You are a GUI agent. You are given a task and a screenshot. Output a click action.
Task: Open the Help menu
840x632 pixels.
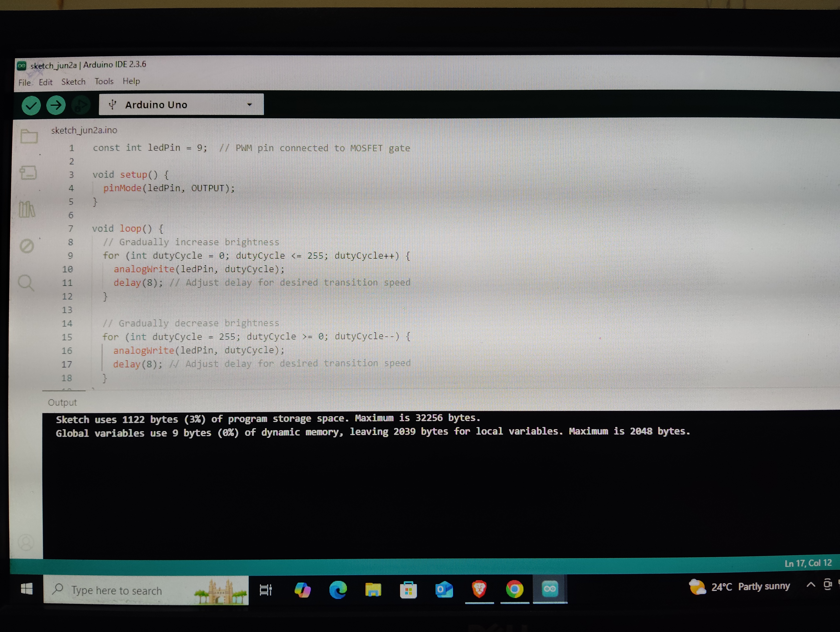tap(131, 81)
